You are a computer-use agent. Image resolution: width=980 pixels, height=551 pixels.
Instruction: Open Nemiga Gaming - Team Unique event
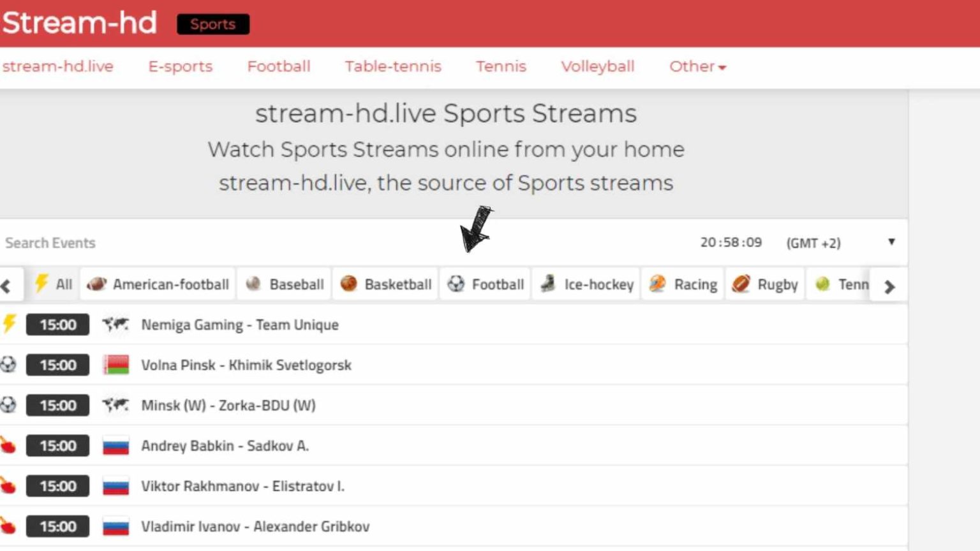pos(239,325)
